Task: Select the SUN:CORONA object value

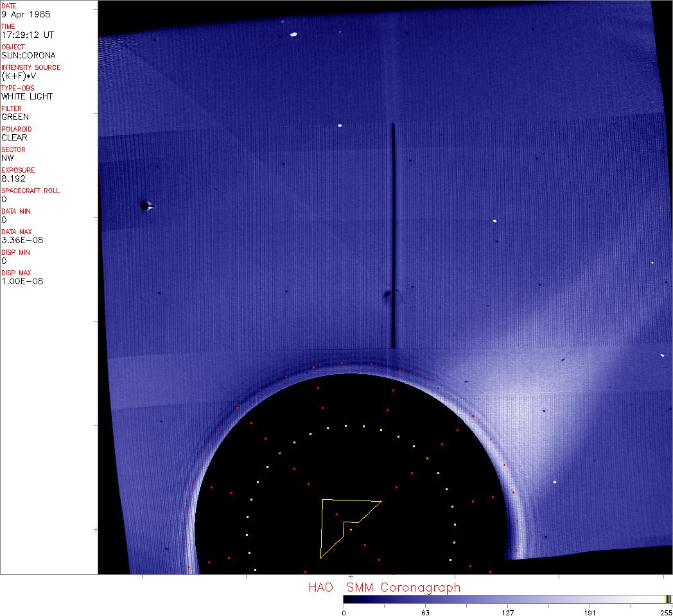Action: 28,55
